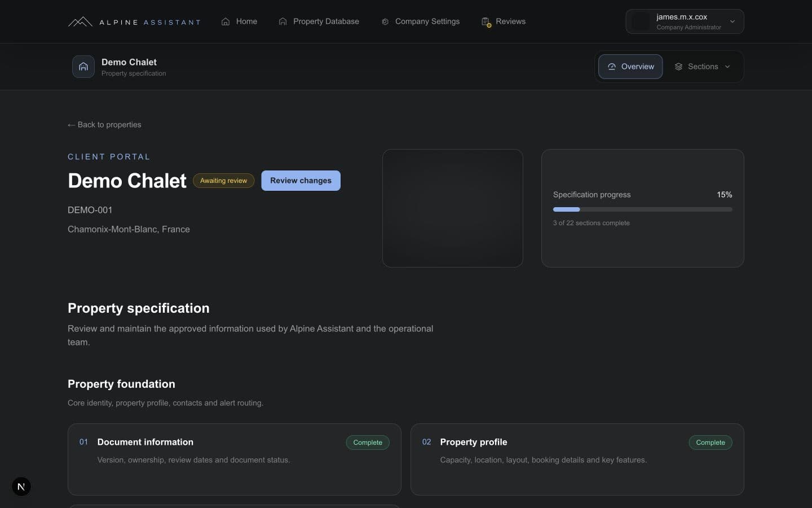Click the Reviews clipboard icon
This screenshot has height=508, width=812.
click(486, 22)
